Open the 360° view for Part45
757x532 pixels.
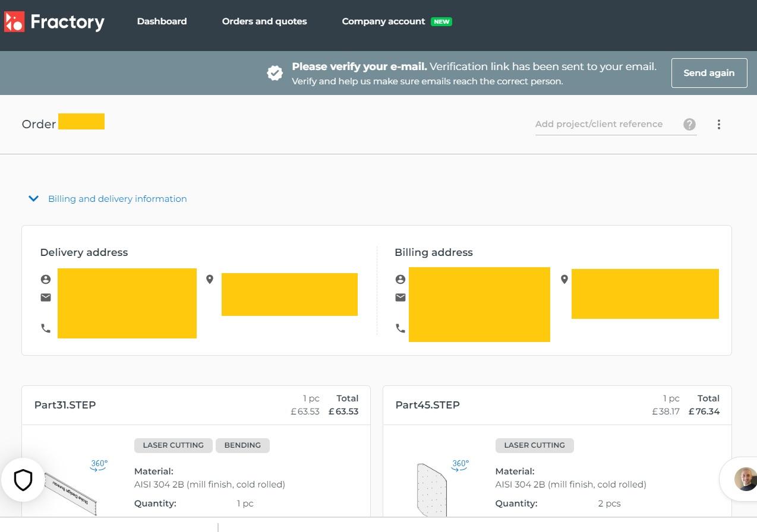(x=460, y=465)
